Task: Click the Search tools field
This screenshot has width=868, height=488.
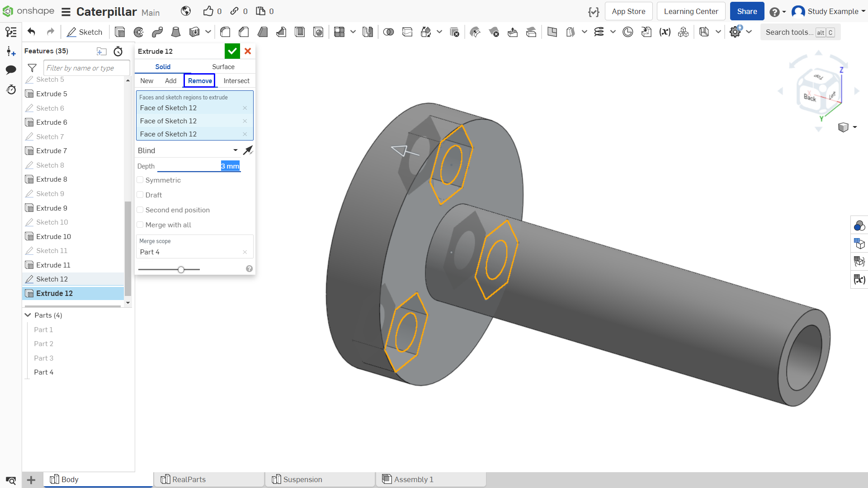Action: (x=800, y=32)
